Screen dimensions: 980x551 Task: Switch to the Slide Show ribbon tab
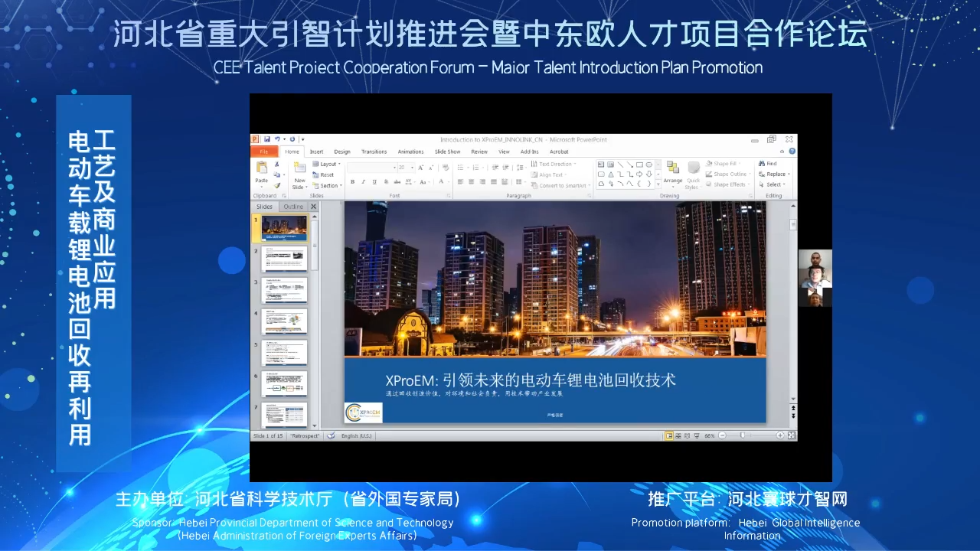pos(447,152)
